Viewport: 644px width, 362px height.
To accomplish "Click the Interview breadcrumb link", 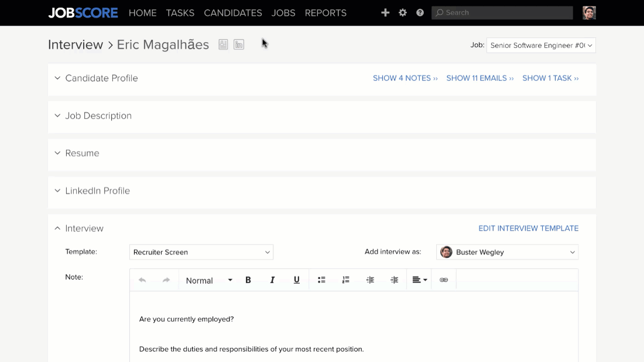I will tap(76, 44).
